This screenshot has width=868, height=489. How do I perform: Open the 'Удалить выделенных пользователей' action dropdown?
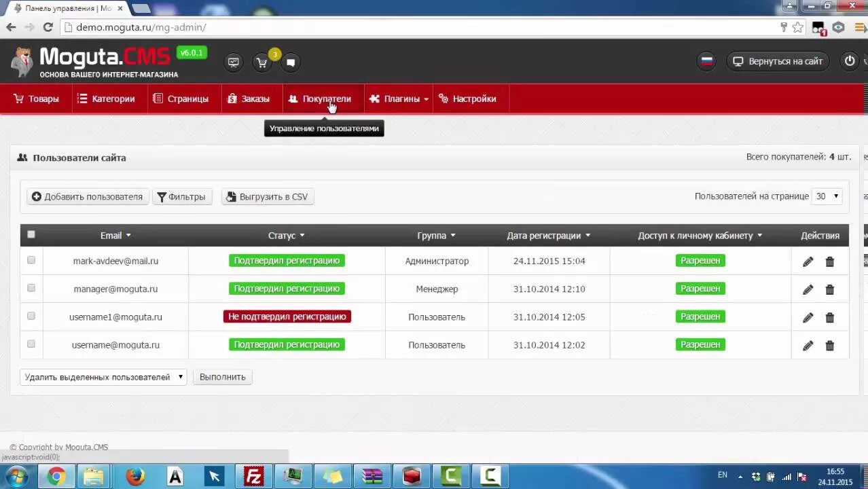click(x=103, y=377)
